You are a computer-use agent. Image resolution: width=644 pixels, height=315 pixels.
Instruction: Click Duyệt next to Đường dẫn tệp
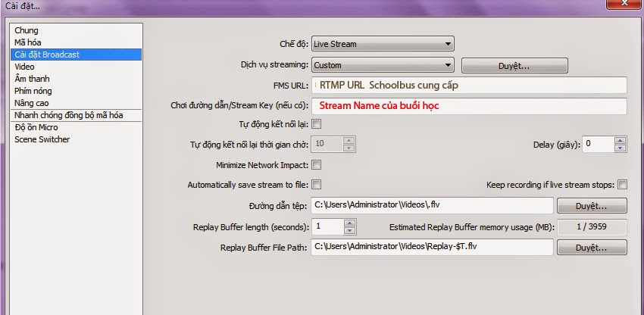click(x=592, y=206)
